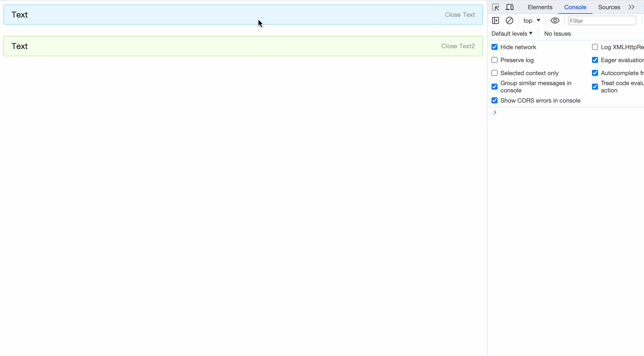This screenshot has height=356, width=644.
Task: Click the Close Text link in blue alert
Action: [459, 14]
